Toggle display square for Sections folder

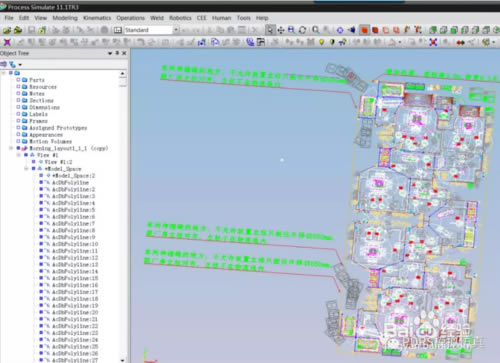tap(18, 100)
